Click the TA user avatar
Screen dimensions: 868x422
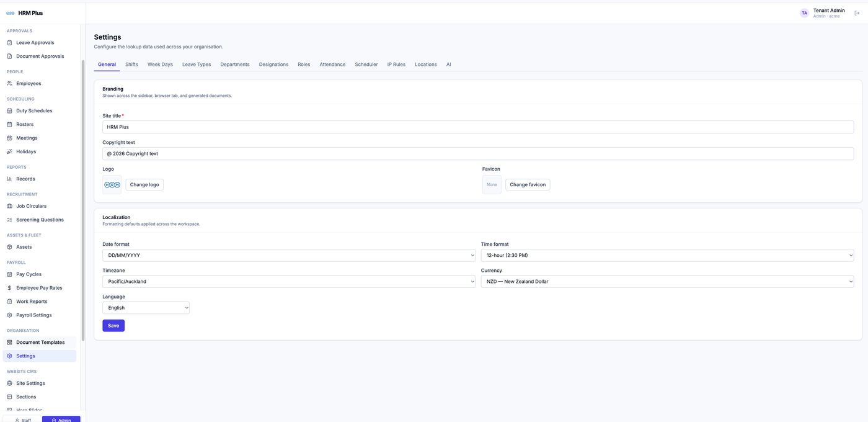tap(804, 13)
